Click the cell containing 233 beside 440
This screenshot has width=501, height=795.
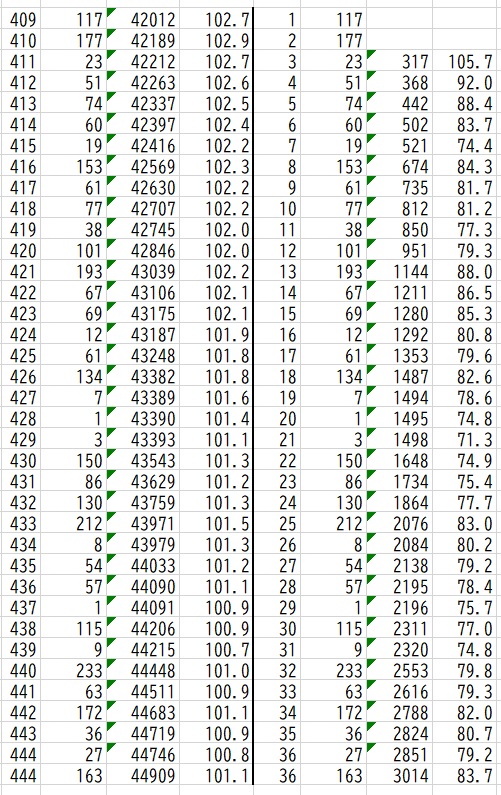point(74,670)
